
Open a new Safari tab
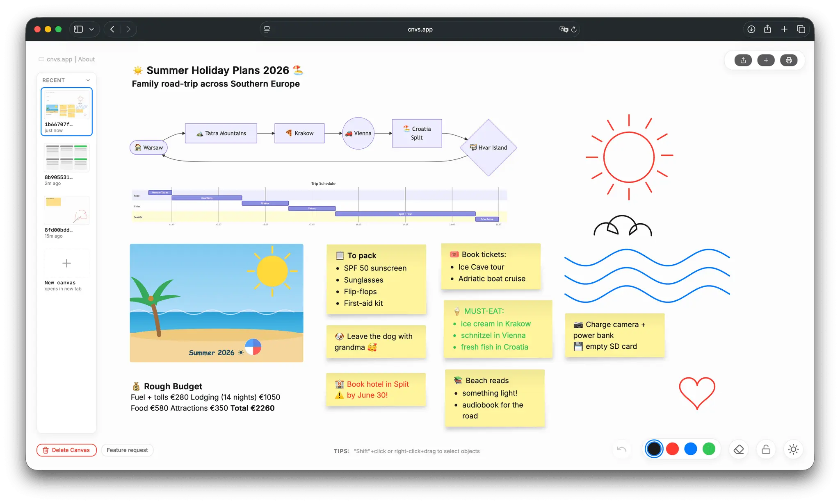[x=784, y=29]
